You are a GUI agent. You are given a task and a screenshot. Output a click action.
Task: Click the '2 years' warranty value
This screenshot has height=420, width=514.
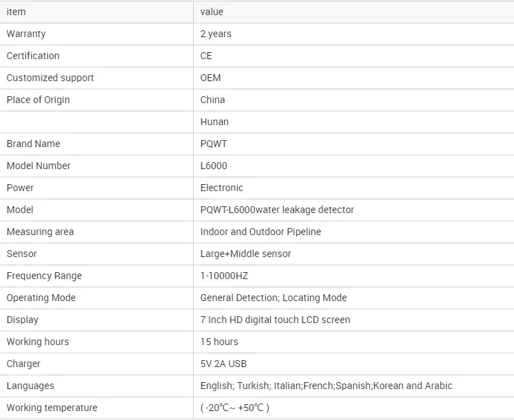pyautogui.click(x=216, y=34)
